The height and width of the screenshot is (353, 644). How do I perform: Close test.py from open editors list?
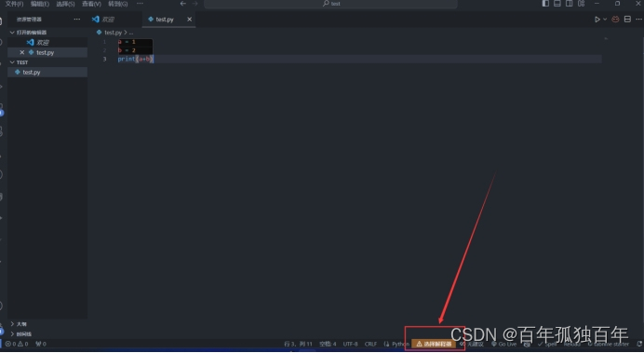point(22,52)
